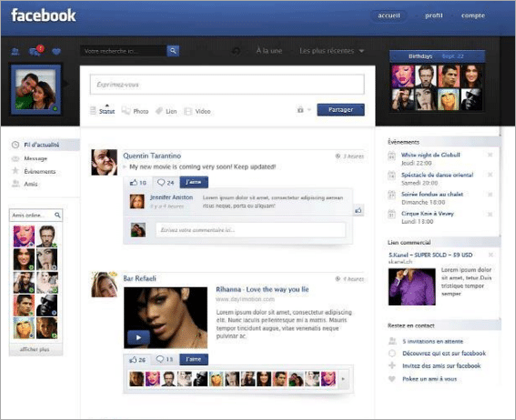Open Cirque Knie à Vevey event

coord(428,214)
